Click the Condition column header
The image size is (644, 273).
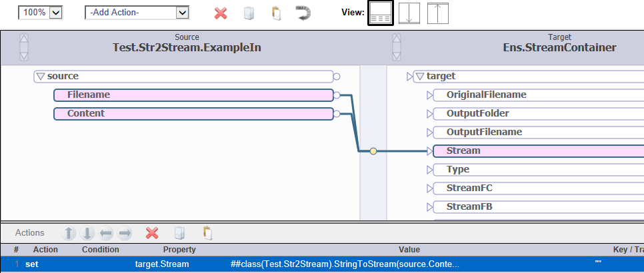point(100,250)
